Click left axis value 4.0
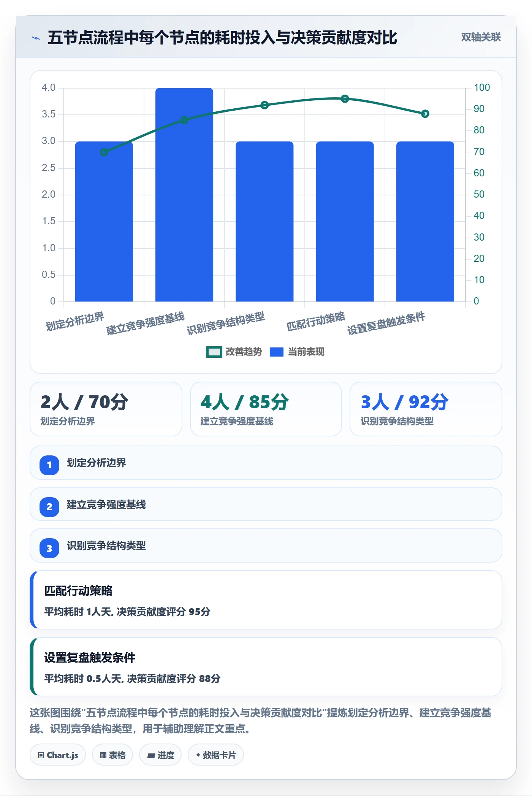The width and height of the screenshot is (532, 796). point(49,87)
